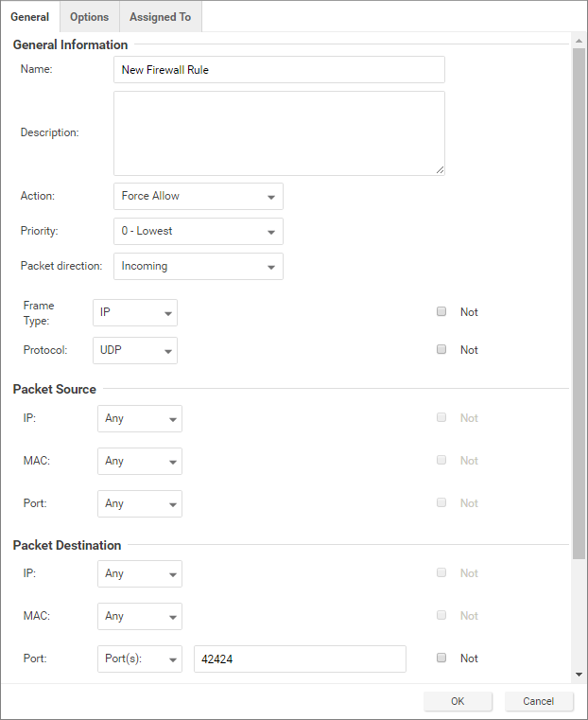The image size is (588, 720).
Task: Open the Packet direction dropdown
Action: click(198, 267)
